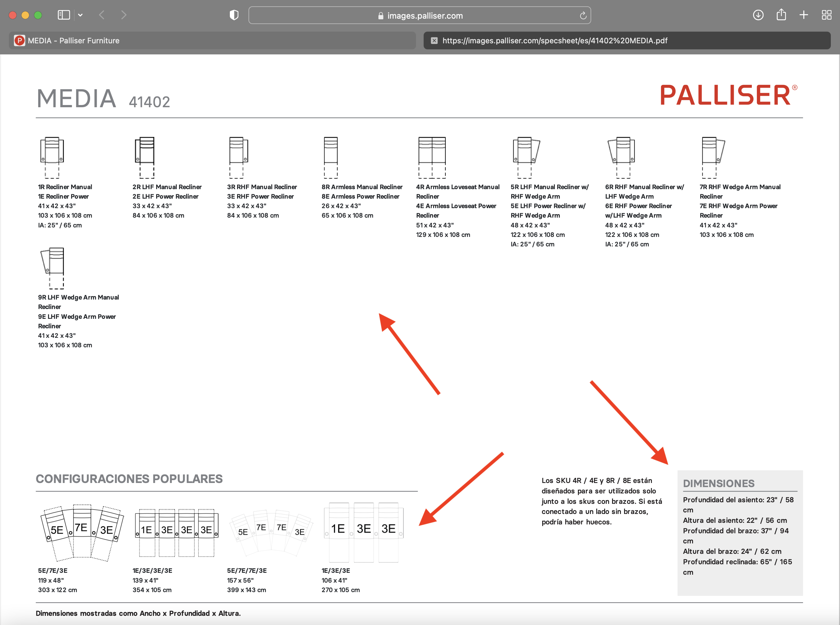This screenshot has width=840, height=625.
Task: Click the text '270 x 105 cm'
Action: 340,590
